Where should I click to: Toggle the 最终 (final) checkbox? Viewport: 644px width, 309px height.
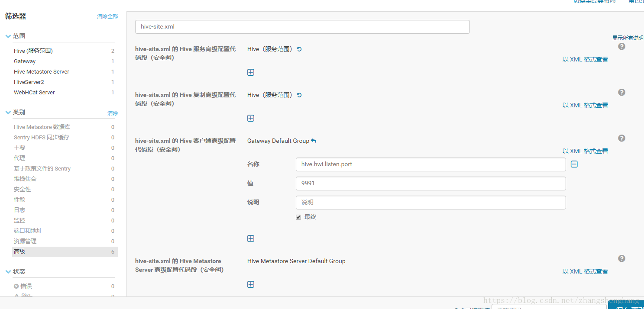298,217
